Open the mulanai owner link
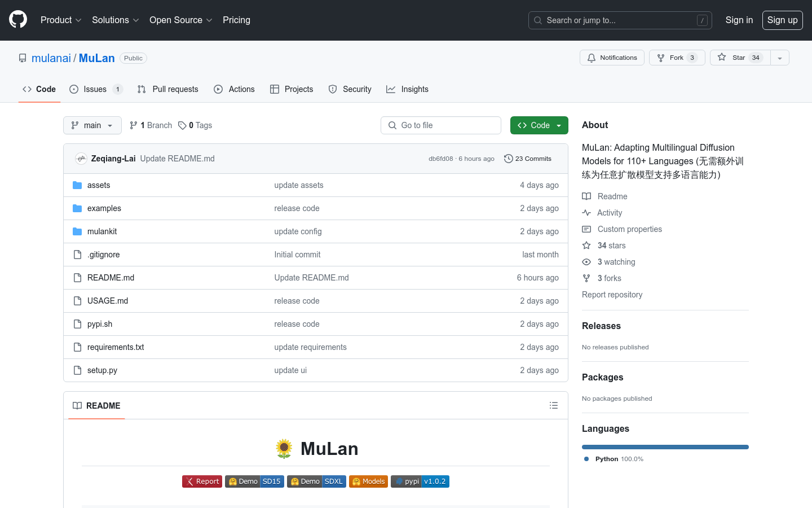Image resolution: width=812 pixels, height=508 pixels. pos(51,58)
